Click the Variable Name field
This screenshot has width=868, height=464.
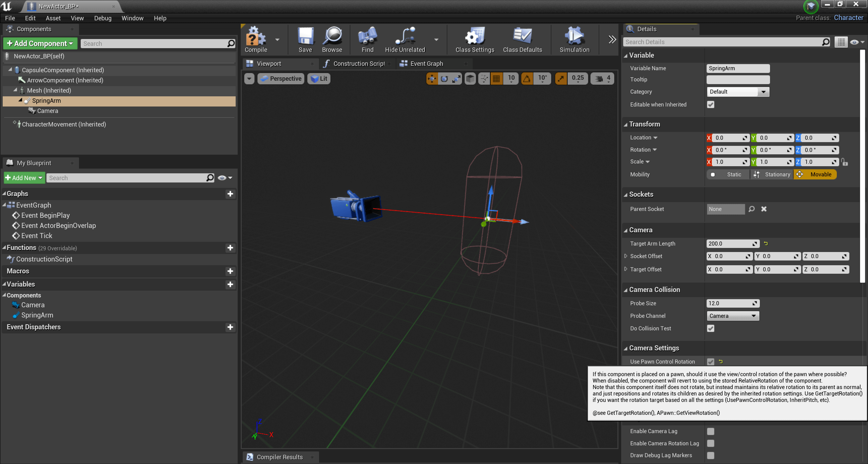(x=738, y=68)
